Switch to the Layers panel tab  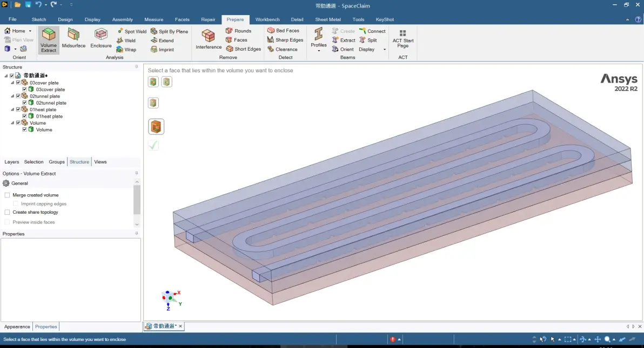11,162
